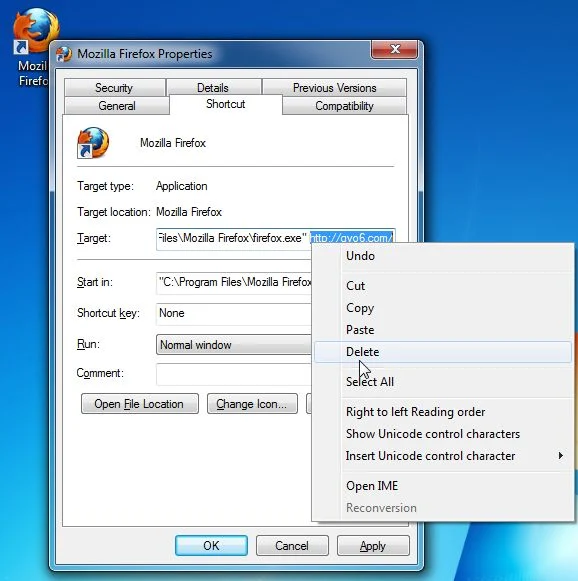Click the Comment text field
This screenshot has height=581, width=578.
click(x=234, y=374)
